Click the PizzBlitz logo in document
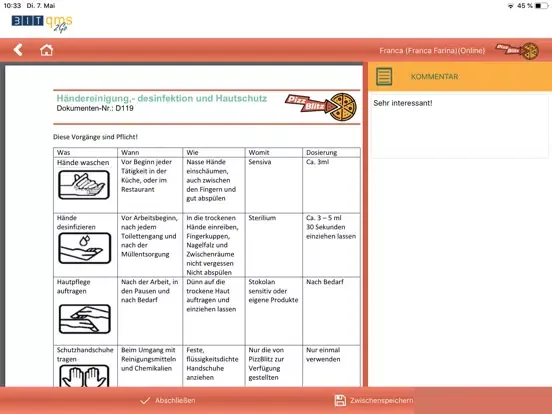This screenshot has height=414, width=552. pyautogui.click(x=321, y=107)
